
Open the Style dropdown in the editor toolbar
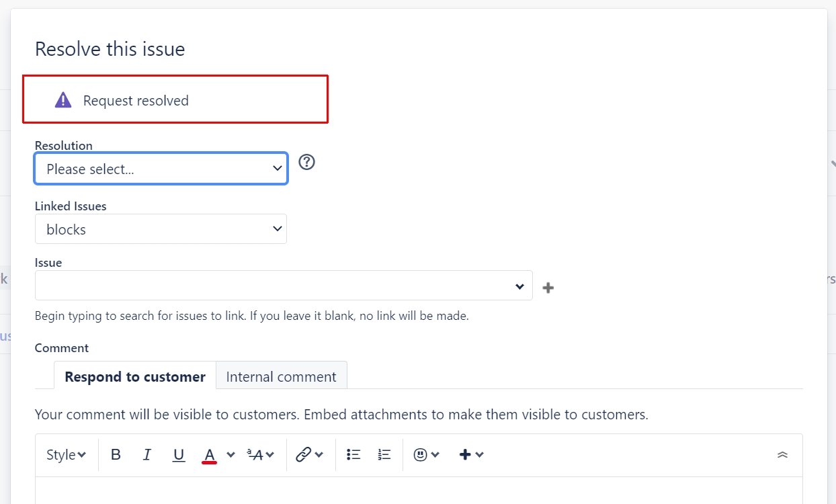click(x=66, y=455)
